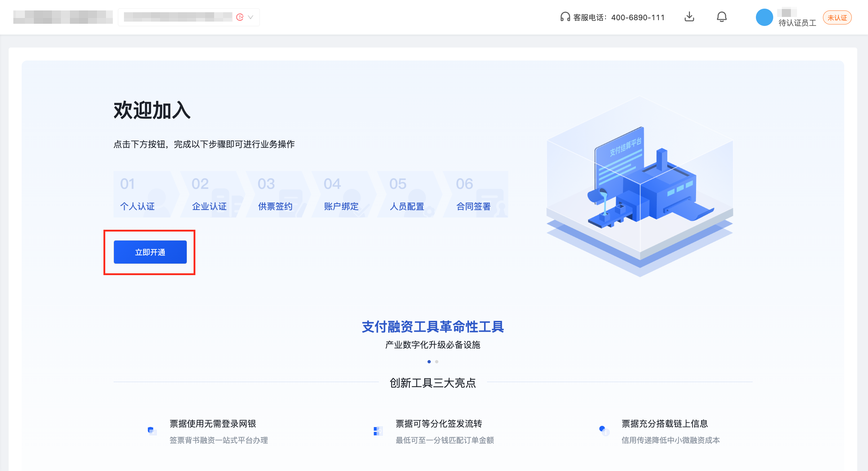868x471 pixels.
Task: Click the text 信用传递降低中小微融资成本
Action: tap(670, 440)
